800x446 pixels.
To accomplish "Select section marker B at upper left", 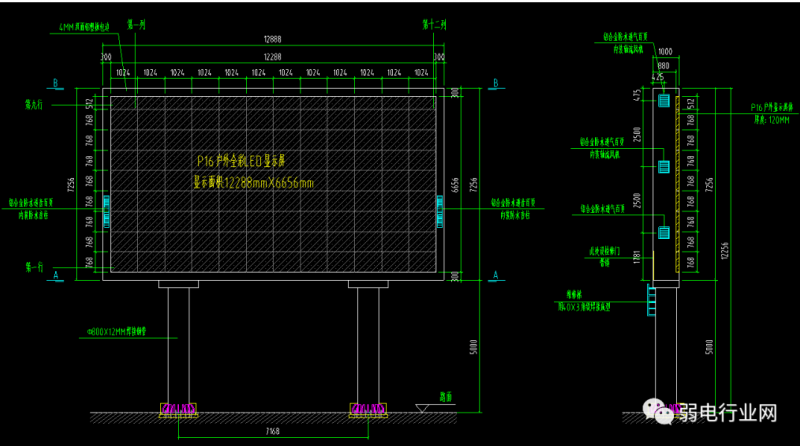I will tap(54, 83).
